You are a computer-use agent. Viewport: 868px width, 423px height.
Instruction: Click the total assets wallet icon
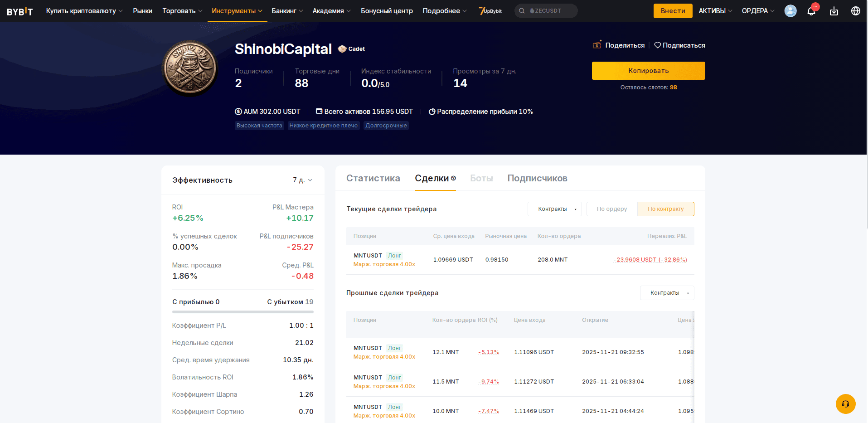pyautogui.click(x=319, y=111)
